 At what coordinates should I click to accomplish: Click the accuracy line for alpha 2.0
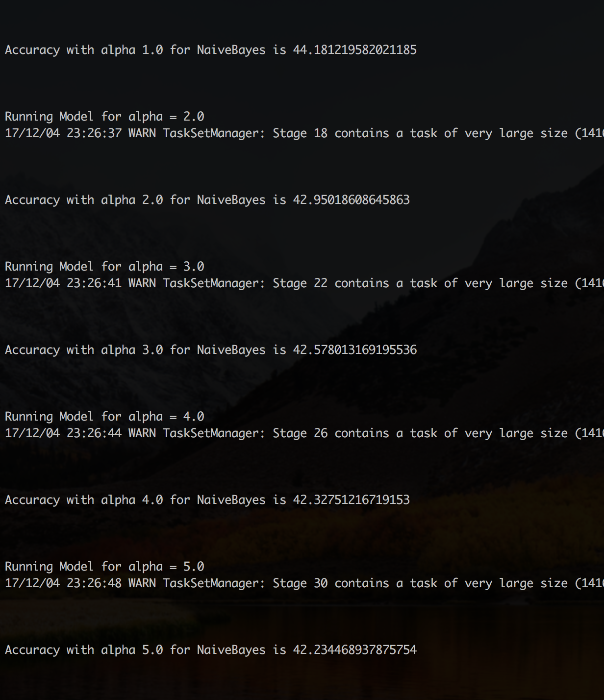(207, 200)
